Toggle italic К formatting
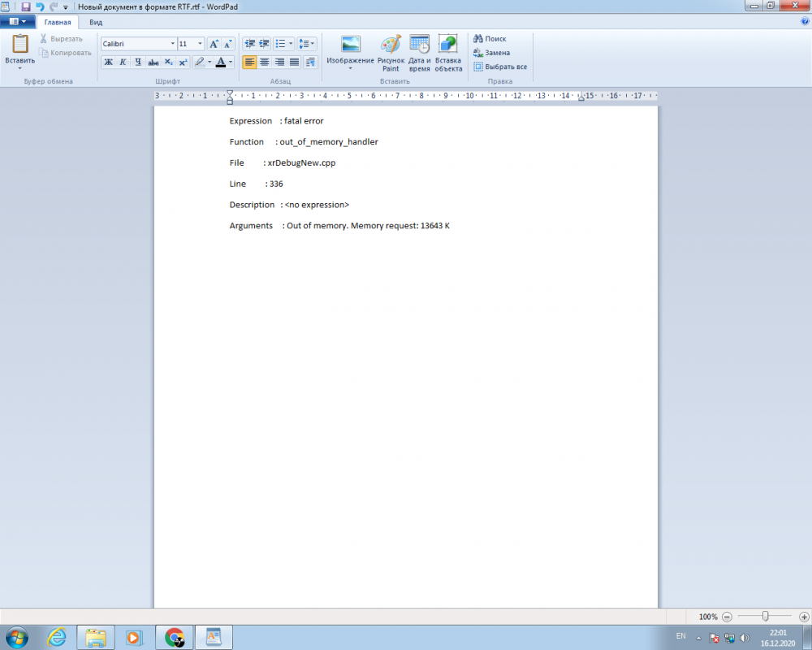The width and height of the screenshot is (812, 650). (123, 63)
